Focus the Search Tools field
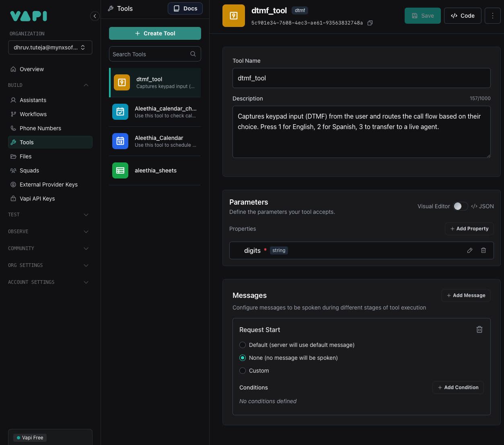The image size is (504, 445). [155, 54]
